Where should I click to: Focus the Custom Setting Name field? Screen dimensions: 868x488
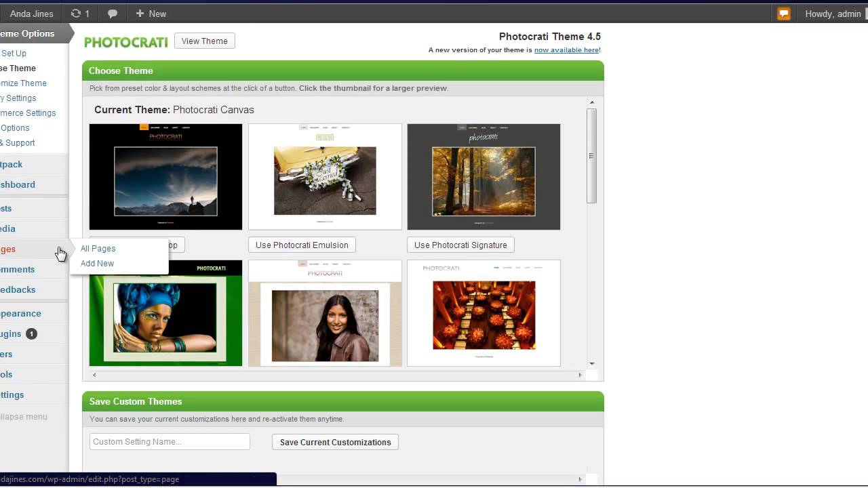pyautogui.click(x=170, y=442)
